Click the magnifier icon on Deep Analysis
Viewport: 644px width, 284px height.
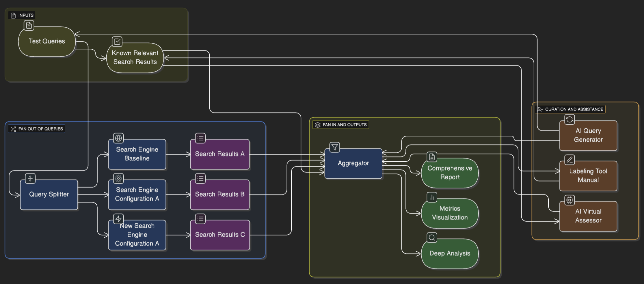tap(432, 238)
